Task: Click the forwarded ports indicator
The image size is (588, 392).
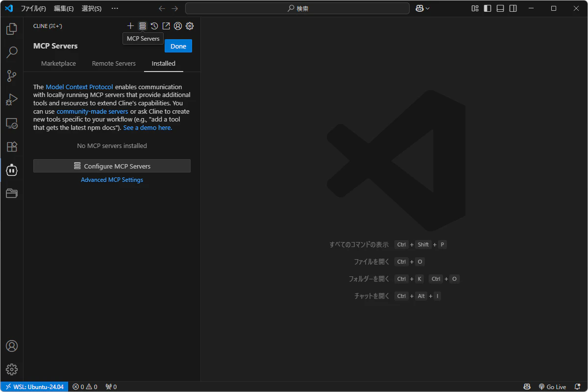Action: [x=111, y=387]
